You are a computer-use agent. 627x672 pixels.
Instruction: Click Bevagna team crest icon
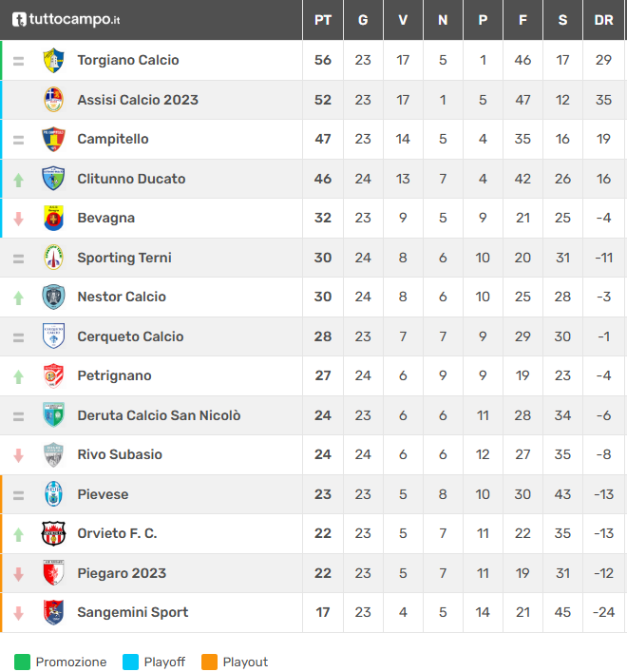click(x=53, y=218)
